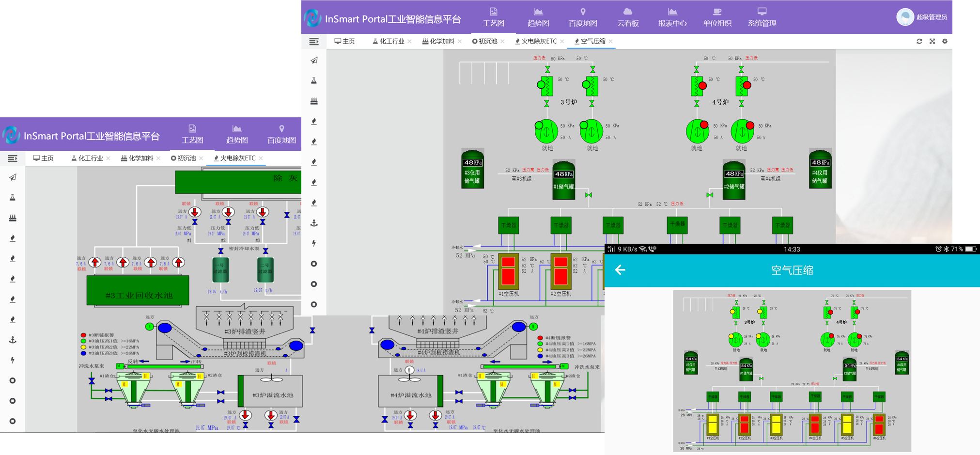
Task: Click the #4炉溢流水池 tank
Action: (x=411, y=391)
